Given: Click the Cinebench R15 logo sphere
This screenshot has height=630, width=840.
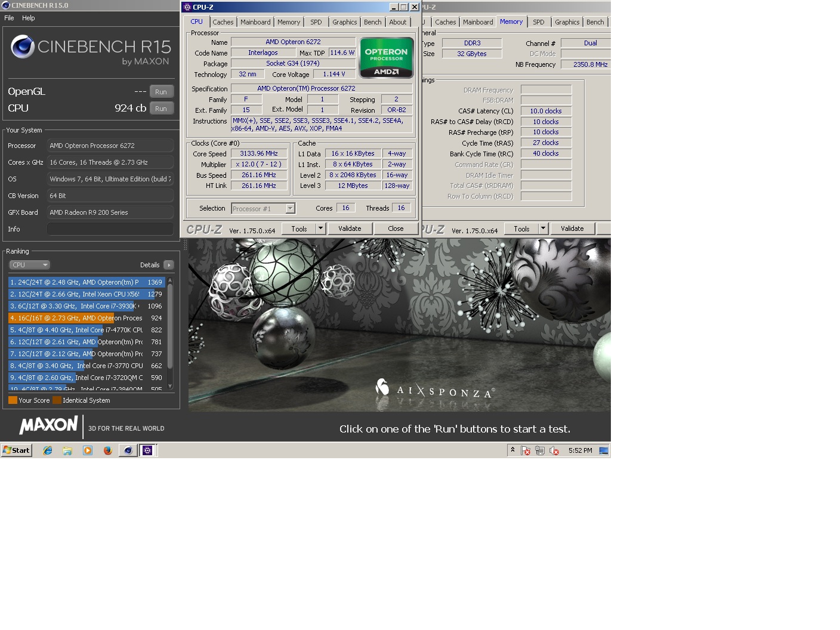Looking at the screenshot, I should [x=23, y=46].
